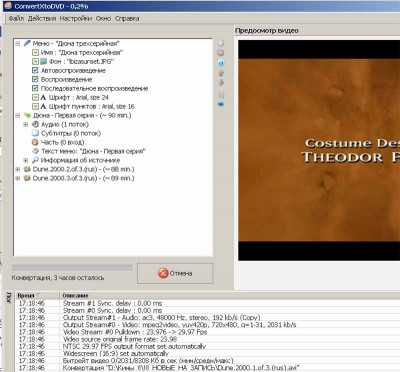Click the move up arrow icon

[220, 73]
